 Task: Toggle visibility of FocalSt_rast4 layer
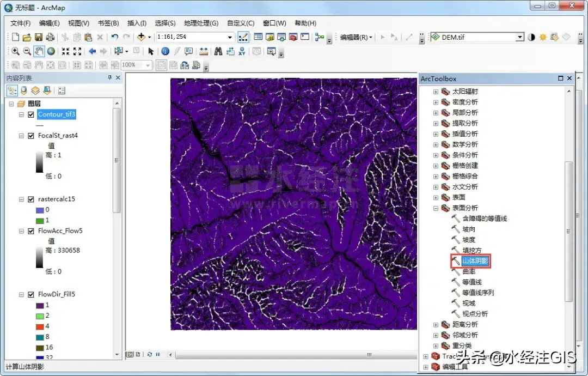pyautogui.click(x=31, y=136)
